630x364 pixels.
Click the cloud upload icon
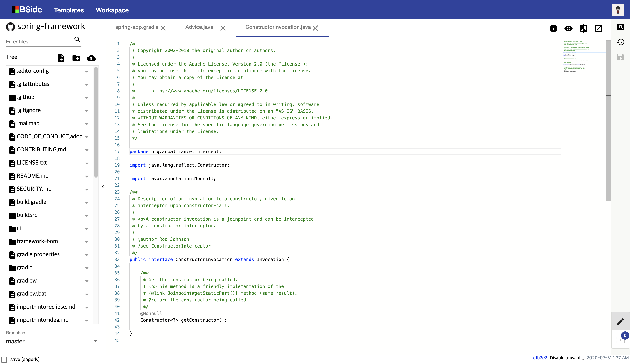(91, 58)
